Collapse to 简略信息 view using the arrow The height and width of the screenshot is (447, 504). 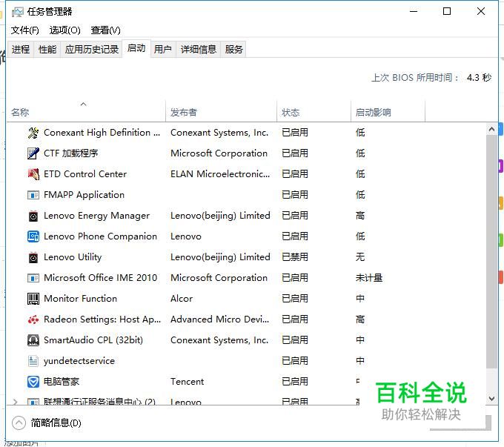click(19, 423)
